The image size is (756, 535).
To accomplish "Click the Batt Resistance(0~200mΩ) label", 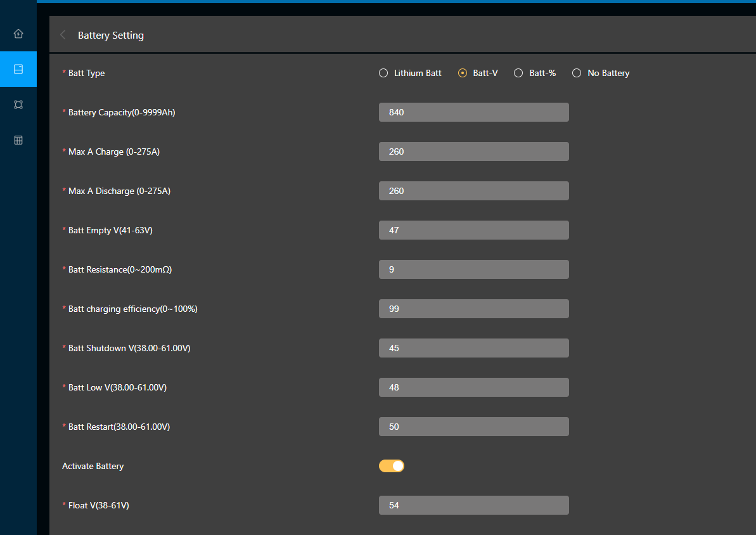I will (120, 269).
